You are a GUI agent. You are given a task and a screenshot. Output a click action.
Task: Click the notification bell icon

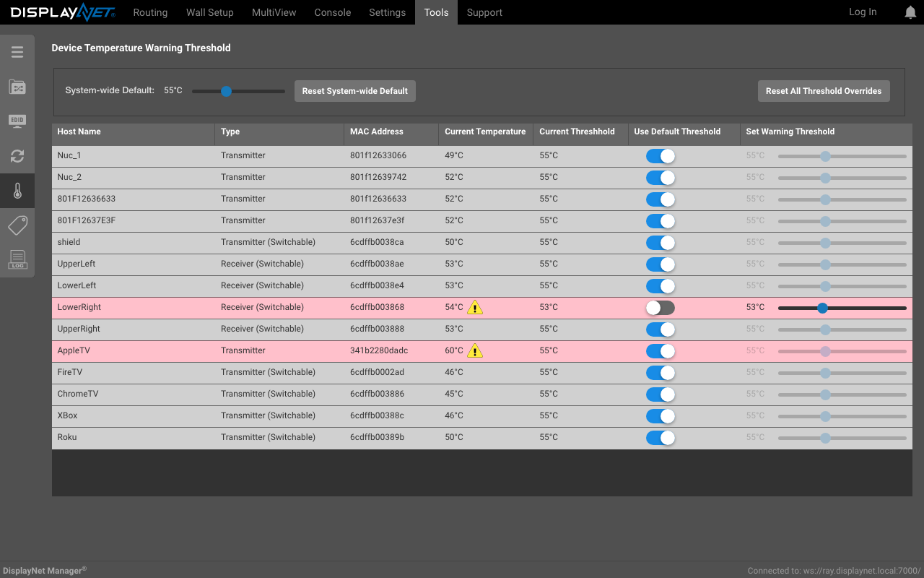(911, 12)
